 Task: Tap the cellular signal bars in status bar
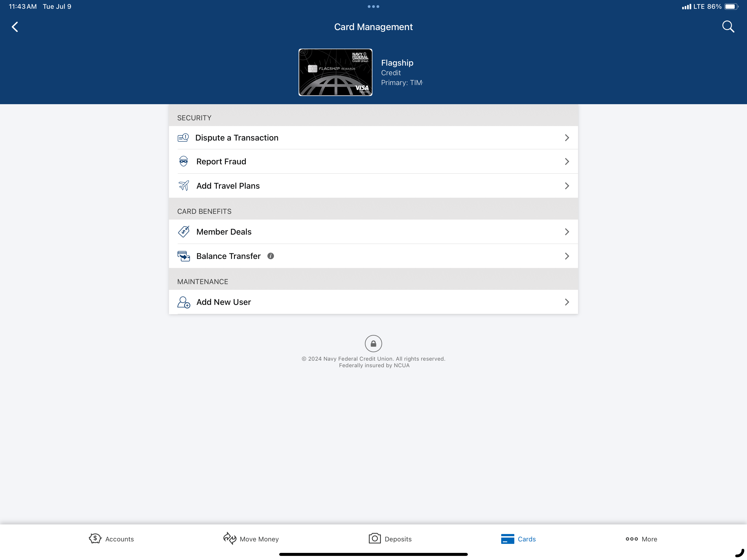(x=686, y=6)
